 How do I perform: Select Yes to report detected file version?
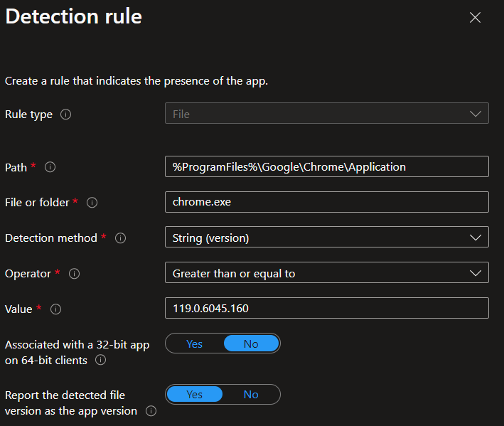pos(195,395)
